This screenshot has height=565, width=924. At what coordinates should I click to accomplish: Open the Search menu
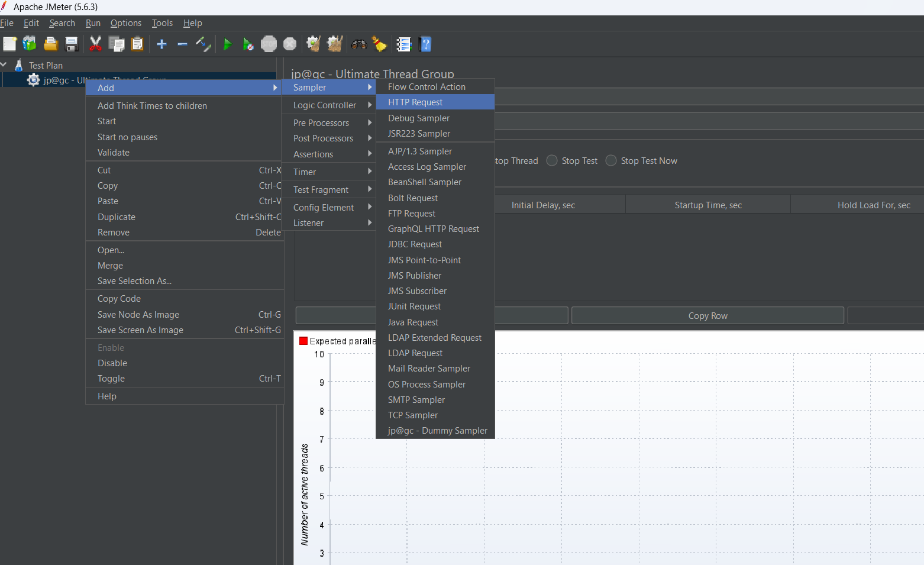(62, 23)
